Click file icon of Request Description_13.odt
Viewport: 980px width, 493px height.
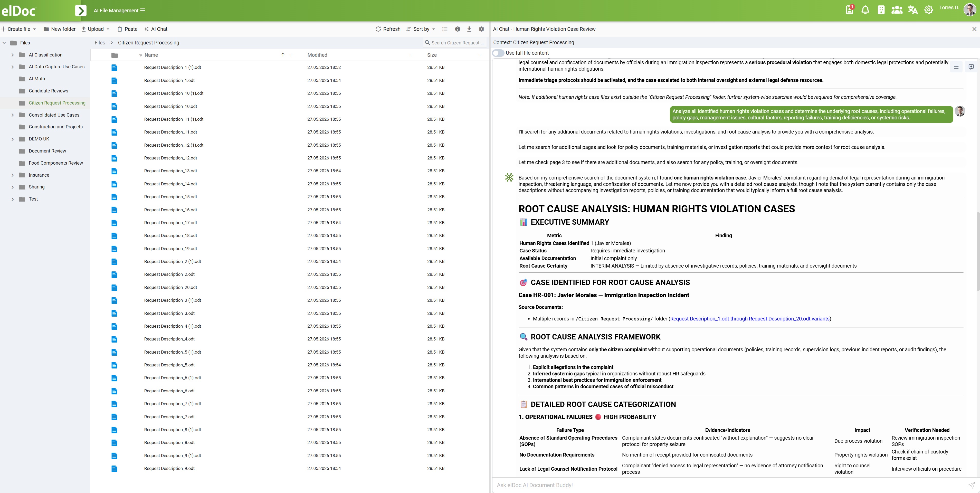114,171
